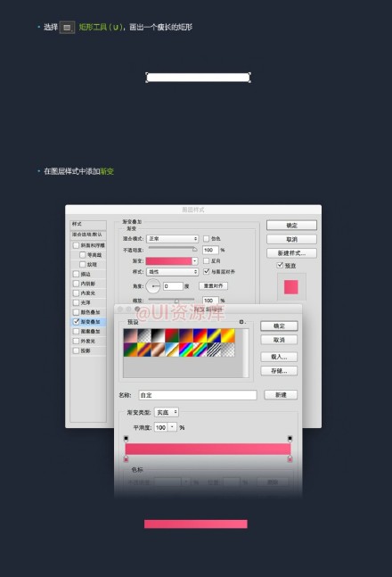Viewport: 392px width, 577px height.
Task: Choose the last checkerboard transparent preset
Action: pos(227,350)
